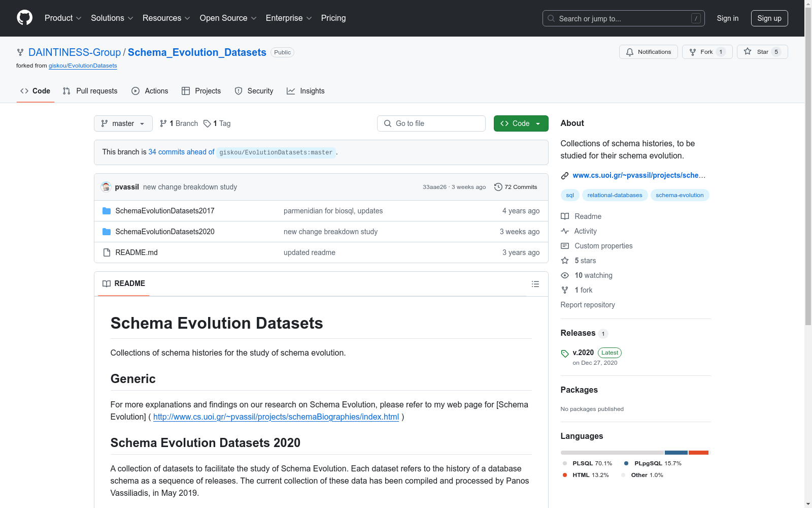Open the schemaBiographies index.html link

click(276, 417)
